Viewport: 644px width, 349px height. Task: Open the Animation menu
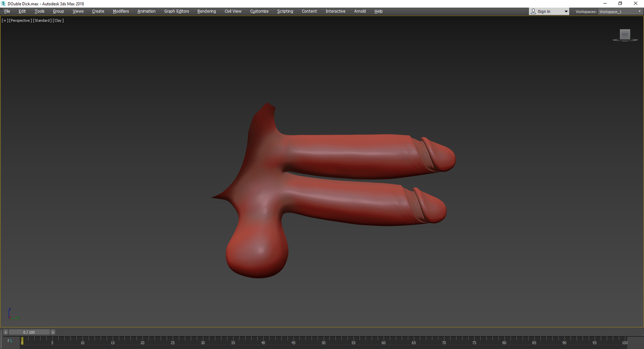(146, 11)
